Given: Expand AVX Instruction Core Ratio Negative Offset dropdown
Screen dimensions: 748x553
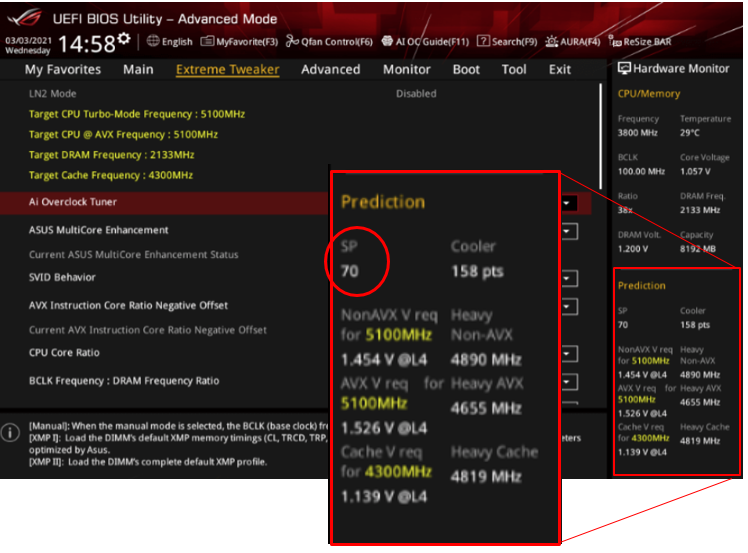Looking at the screenshot, I should 569,307.
